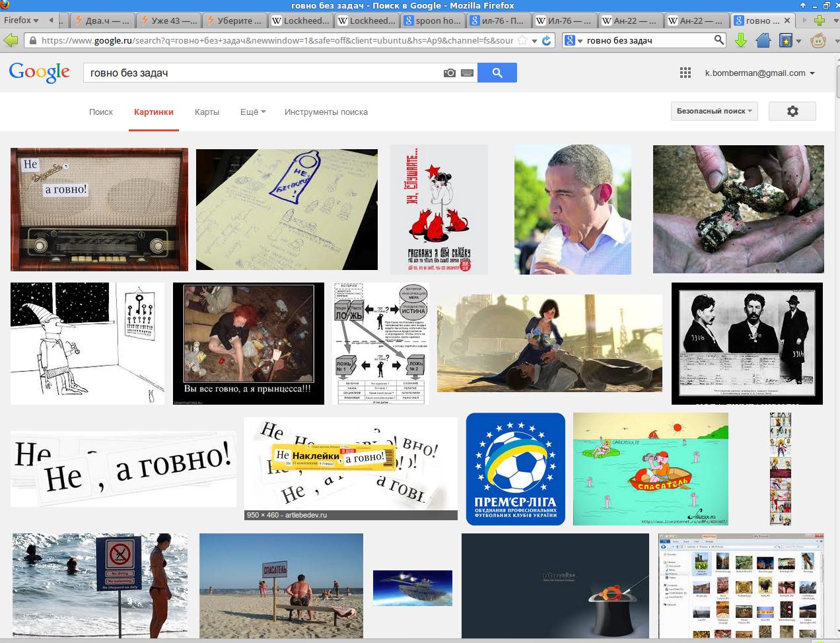
Task: Open the 'Спасатель' beach bench photo
Action: [281, 586]
